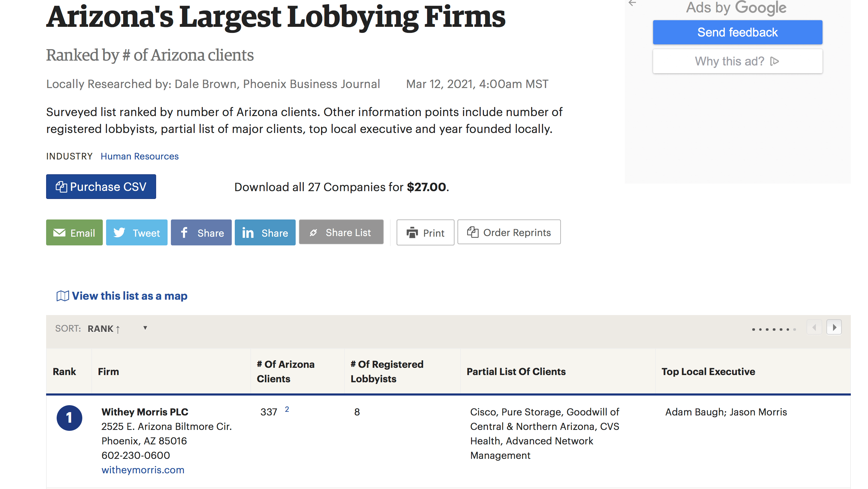Go to next table columns arrow

[834, 327]
